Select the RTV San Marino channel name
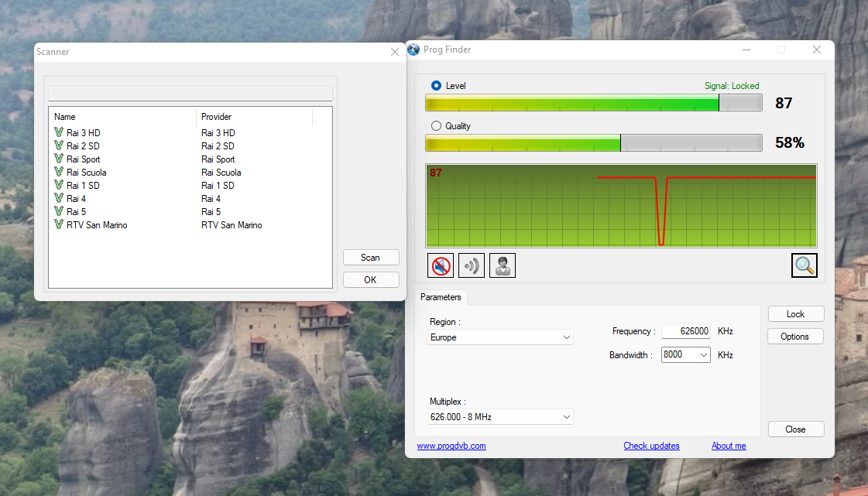Viewport: 868px width, 496px height. pos(97,225)
